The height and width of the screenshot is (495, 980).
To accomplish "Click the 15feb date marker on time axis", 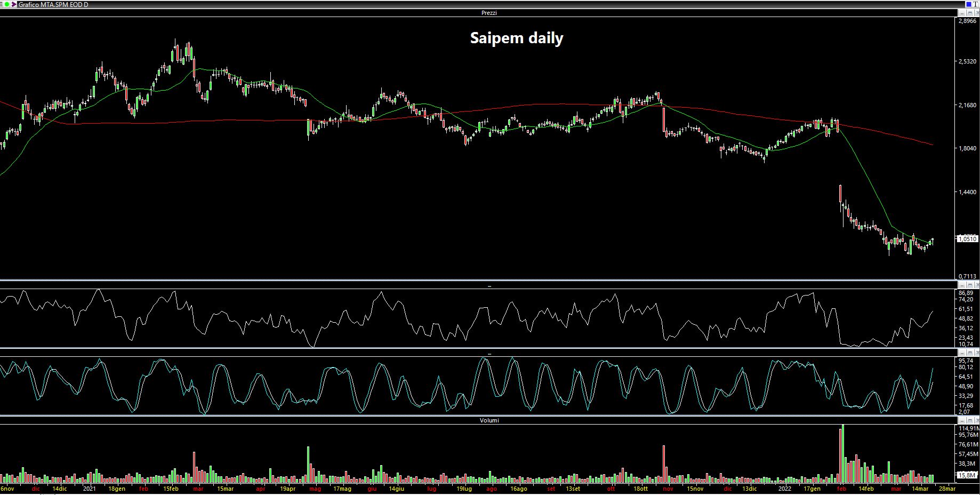I will [x=171, y=489].
